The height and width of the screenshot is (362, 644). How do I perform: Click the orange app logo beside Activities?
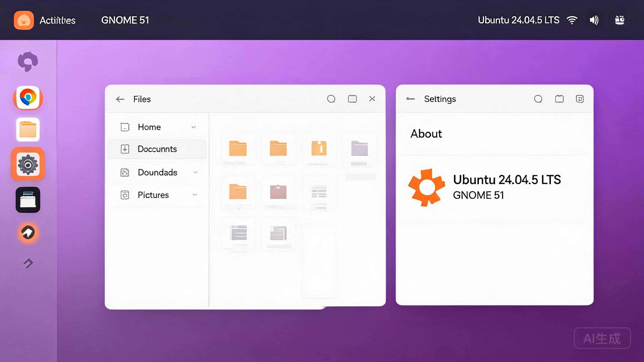24,20
